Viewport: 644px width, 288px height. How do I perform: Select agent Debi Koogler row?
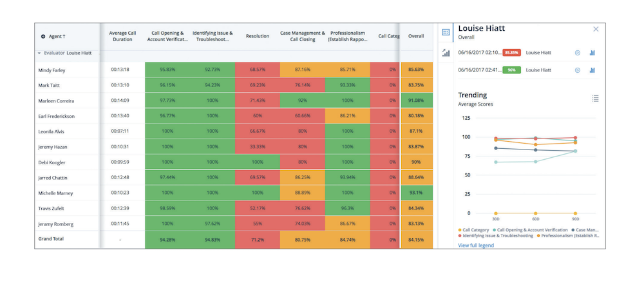[52, 162]
